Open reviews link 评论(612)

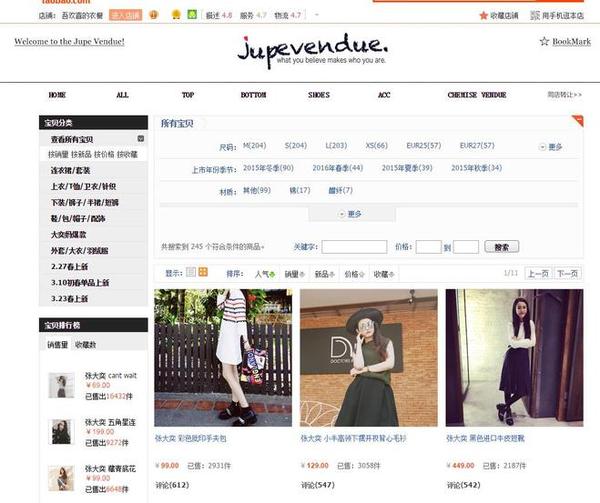172,485
